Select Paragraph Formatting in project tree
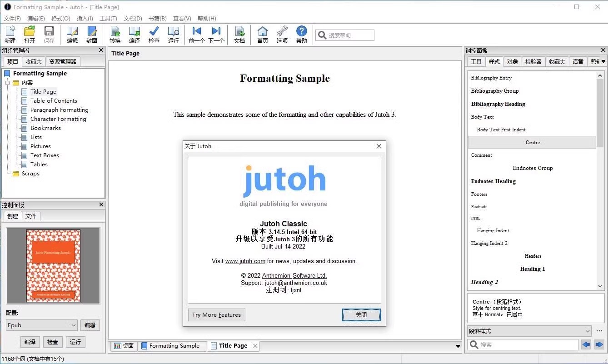 pos(60,110)
